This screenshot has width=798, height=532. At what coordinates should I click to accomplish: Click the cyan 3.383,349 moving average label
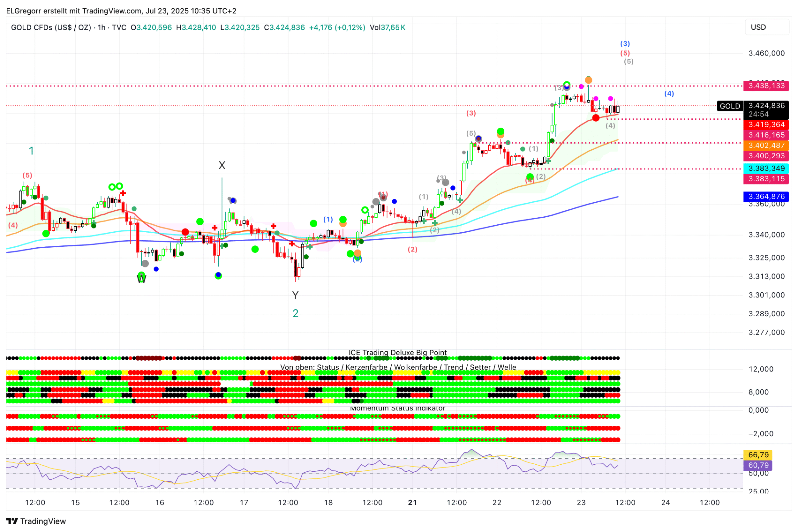766,168
